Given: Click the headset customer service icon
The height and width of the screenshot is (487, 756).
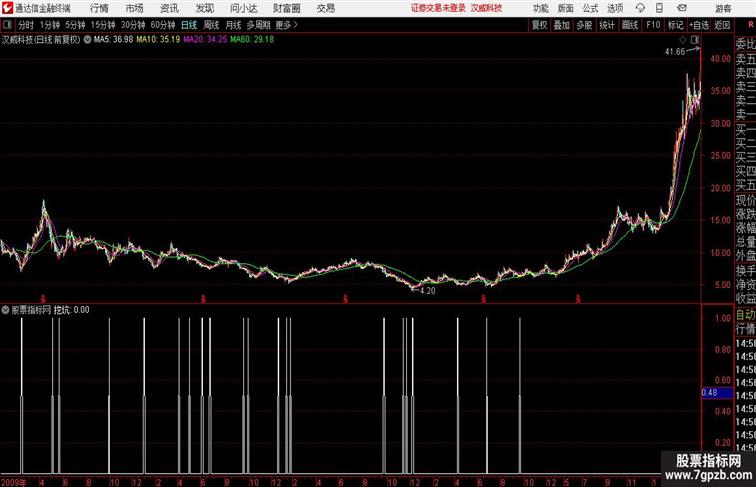Looking at the screenshot, I should tap(640, 8).
